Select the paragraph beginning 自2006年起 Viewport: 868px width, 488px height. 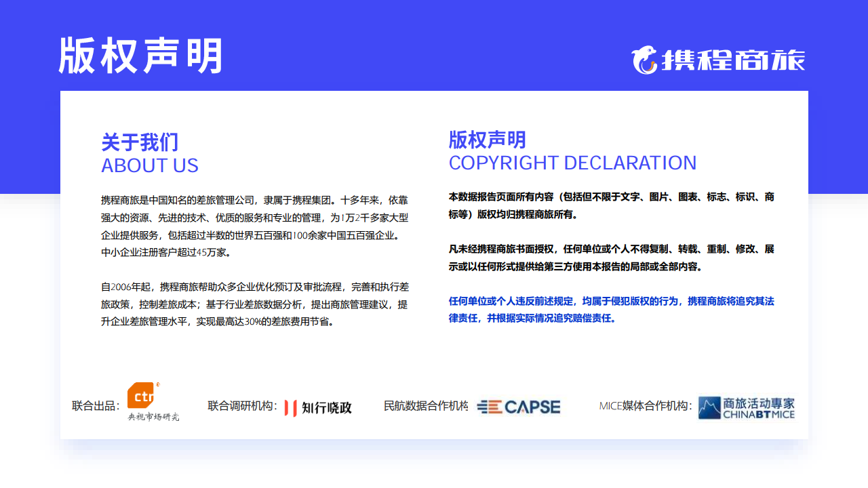pos(255,304)
